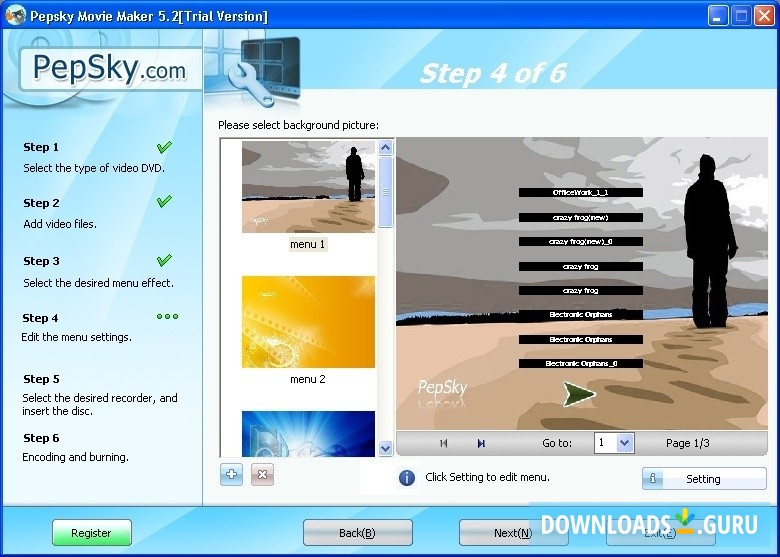Click the Next(N) button
Screen dimensions: 780x557
click(x=513, y=533)
